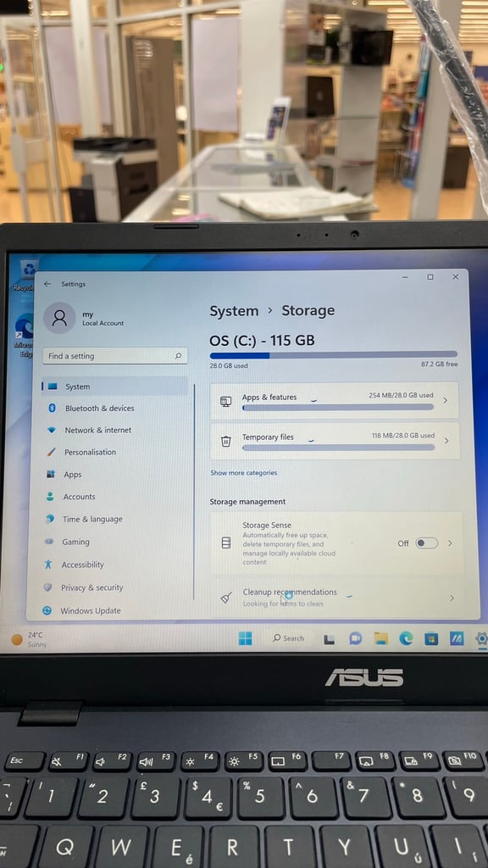The width and height of the screenshot is (488, 868).
Task: Open File Explorer from the taskbar
Action: tap(380, 638)
